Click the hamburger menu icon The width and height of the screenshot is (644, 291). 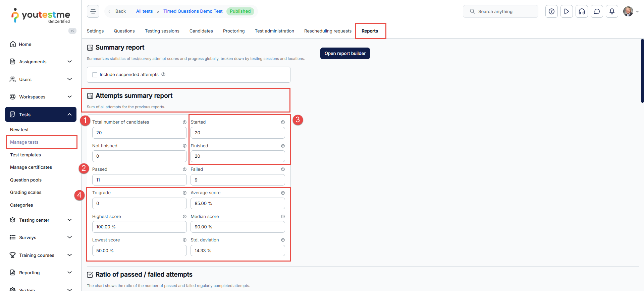point(93,11)
